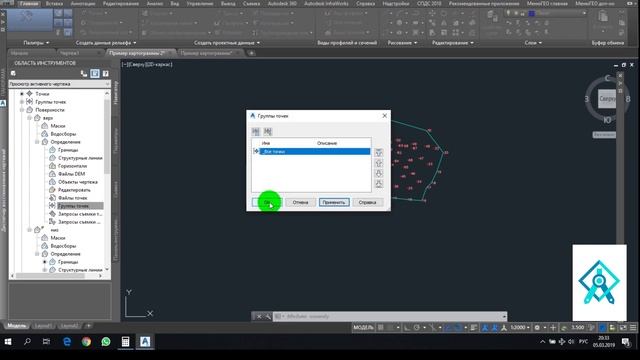Viewport: 640px width, 360px height.
Task: Open Windows Start menu
Action: (8, 342)
